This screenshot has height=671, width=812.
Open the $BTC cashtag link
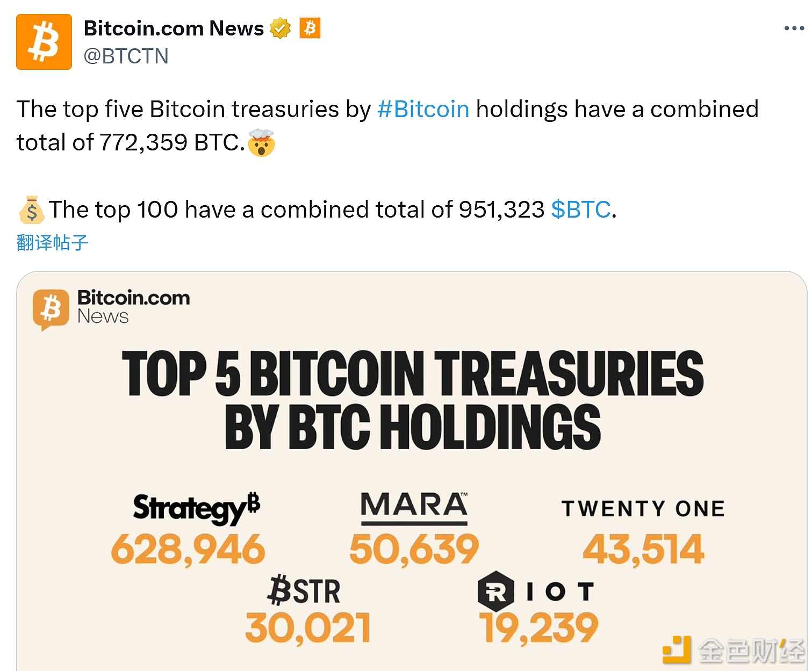[581, 210]
